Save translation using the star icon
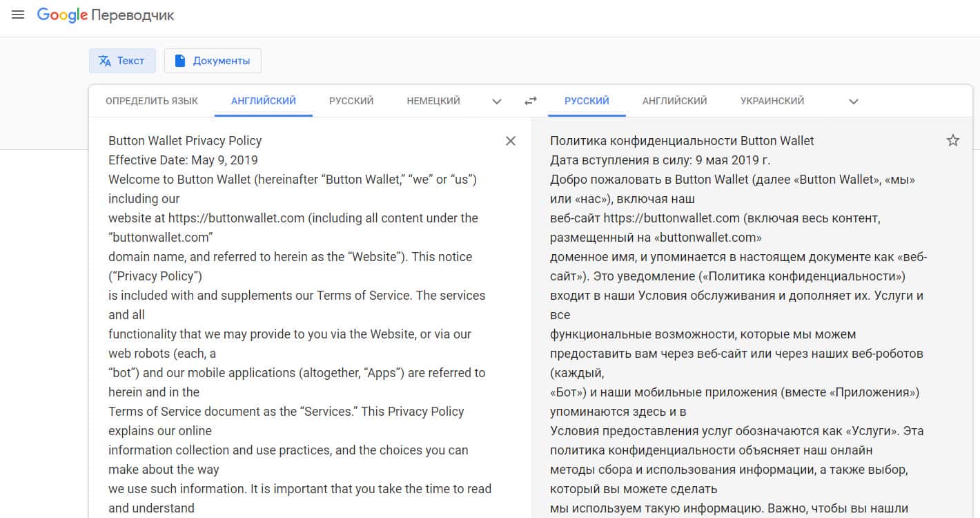The image size is (980, 518). click(952, 141)
